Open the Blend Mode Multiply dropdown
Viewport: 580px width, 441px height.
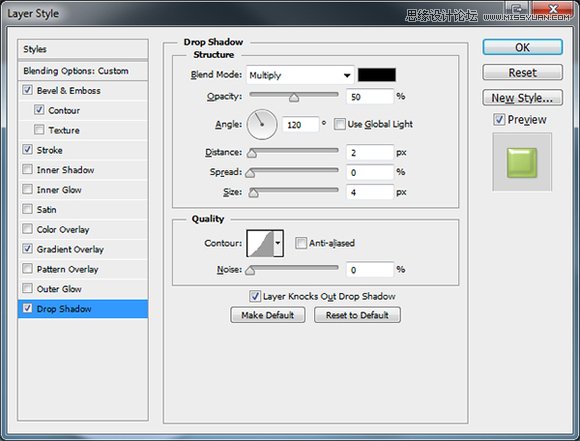point(300,75)
